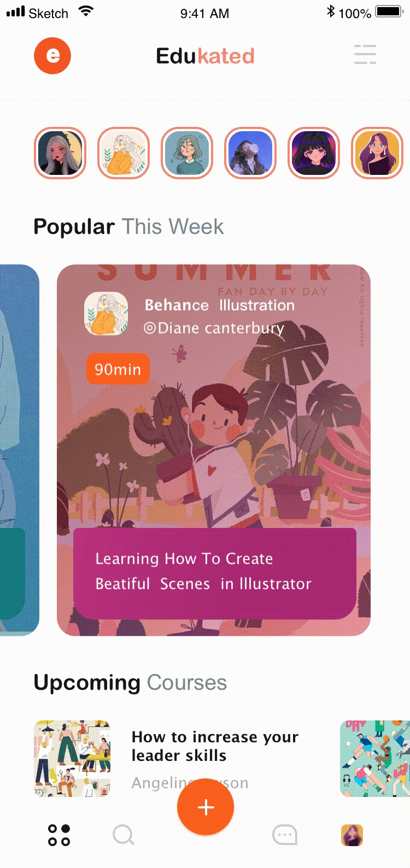The image size is (410, 868).
Task: Tap the orange plus floating button
Action: (206, 807)
